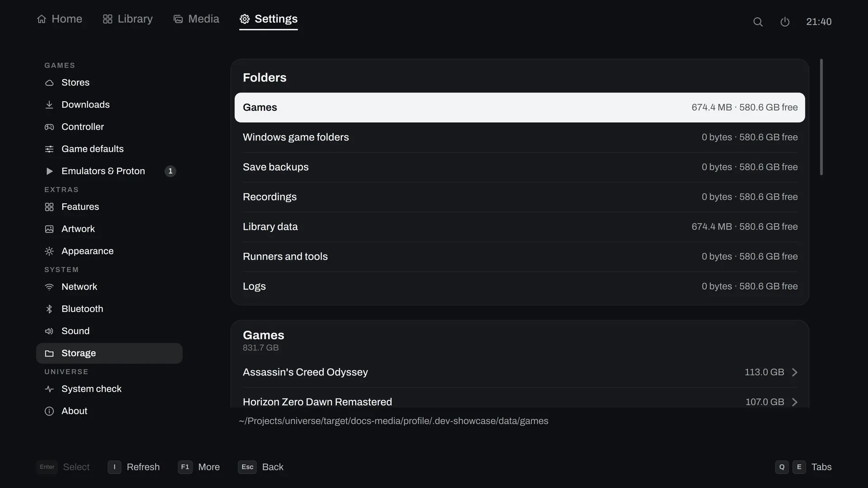868x488 pixels.
Task: Click the Refresh button hint
Action: [134, 467]
